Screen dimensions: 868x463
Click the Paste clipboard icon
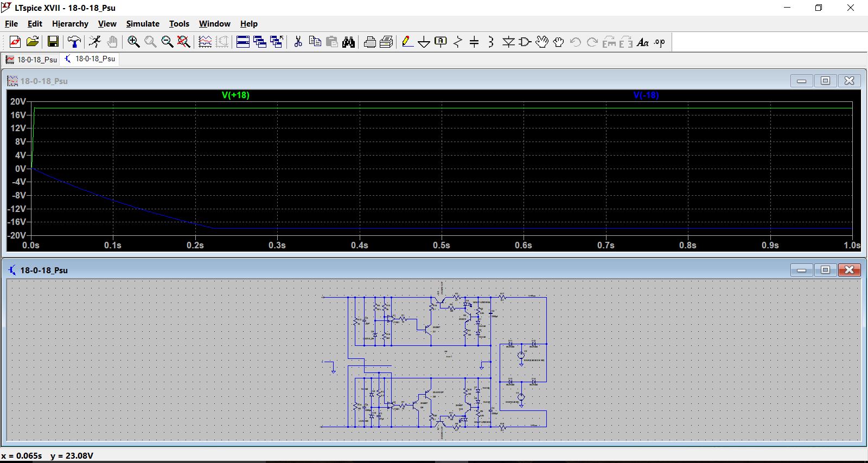click(x=331, y=42)
